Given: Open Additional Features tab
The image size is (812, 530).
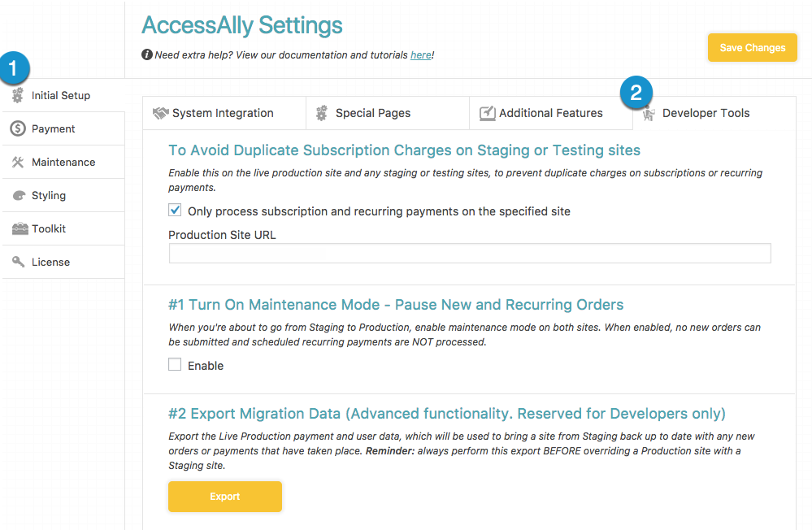Looking at the screenshot, I should (x=551, y=113).
